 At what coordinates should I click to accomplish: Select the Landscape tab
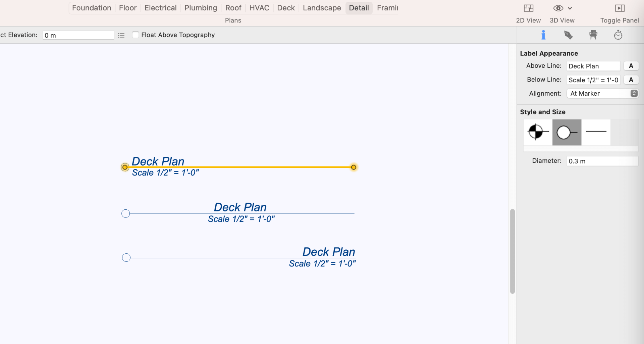[321, 8]
